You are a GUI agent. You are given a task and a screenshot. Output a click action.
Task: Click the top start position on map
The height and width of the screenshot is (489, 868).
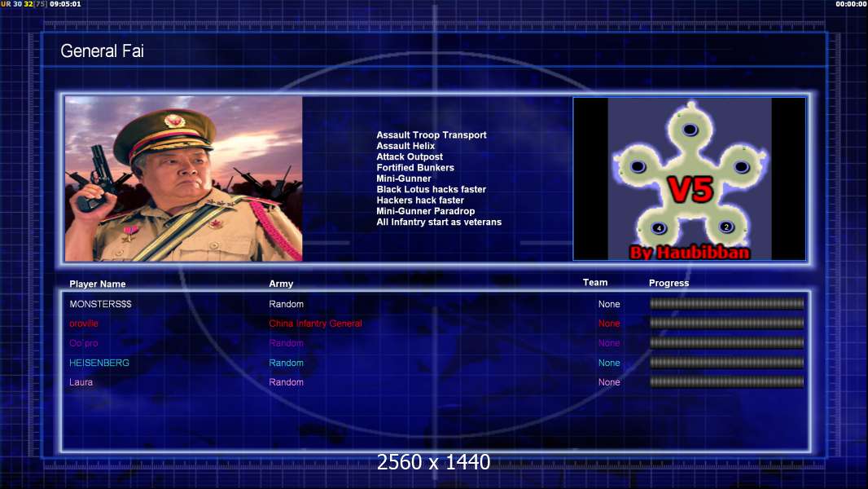pyautogui.click(x=690, y=130)
